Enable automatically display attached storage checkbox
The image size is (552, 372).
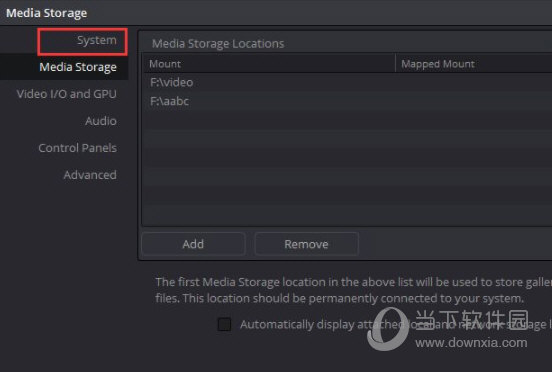pos(224,324)
